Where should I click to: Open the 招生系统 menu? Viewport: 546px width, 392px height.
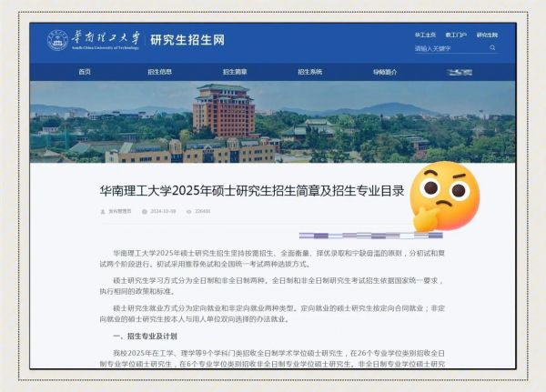(310, 72)
